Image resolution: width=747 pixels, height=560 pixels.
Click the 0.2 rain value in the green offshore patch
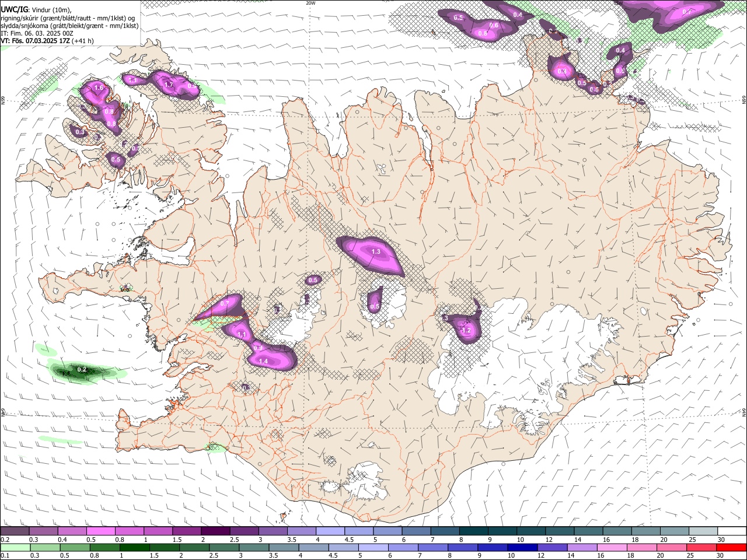(82, 369)
